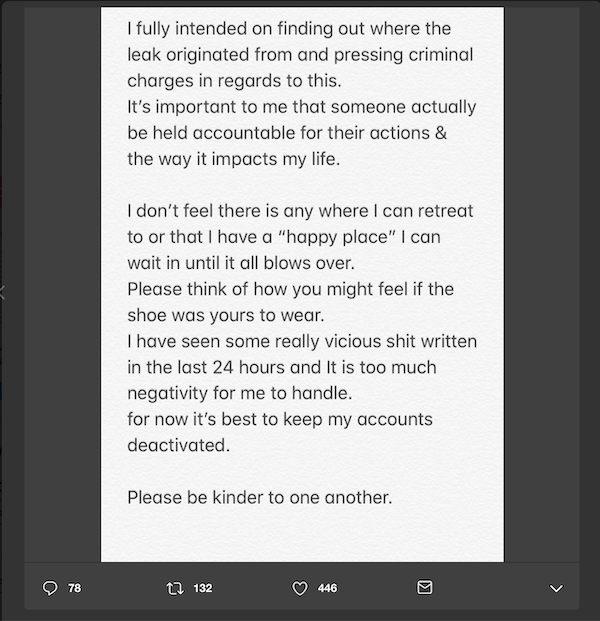Click the 'happy place' text line
Screen dimensions: 600x621
point(285,238)
